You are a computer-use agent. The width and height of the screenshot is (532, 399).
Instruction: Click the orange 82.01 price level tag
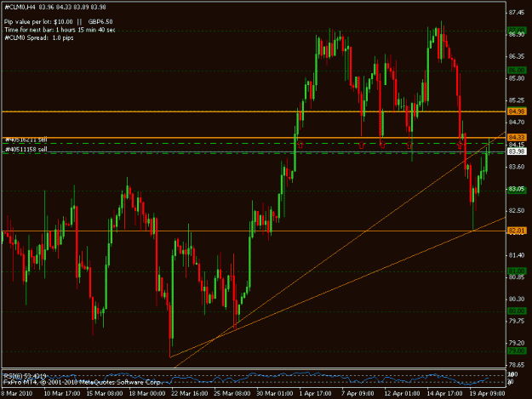coord(517,231)
